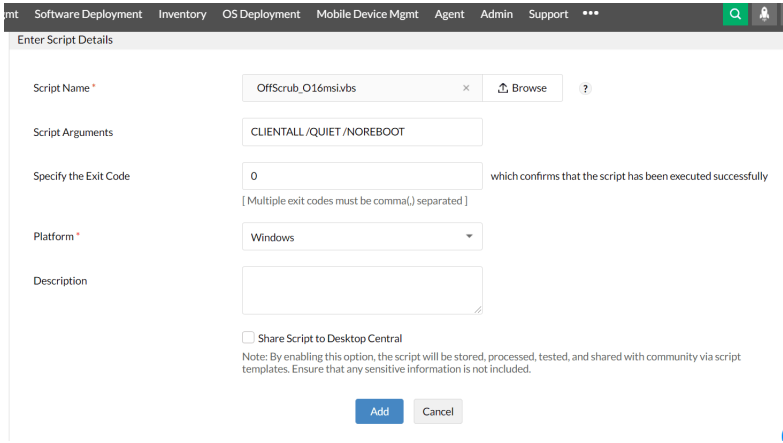Click the Cancel button

click(x=438, y=411)
